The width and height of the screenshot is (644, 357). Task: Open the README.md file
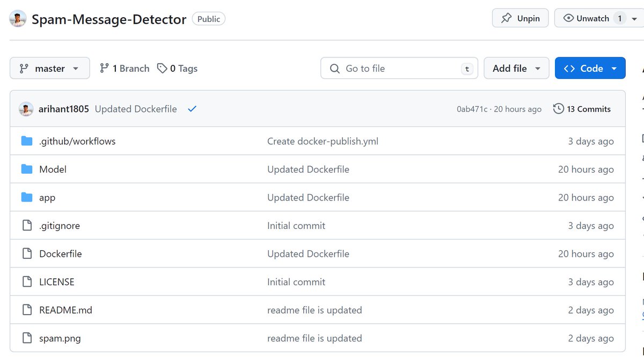(x=65, y=310)
